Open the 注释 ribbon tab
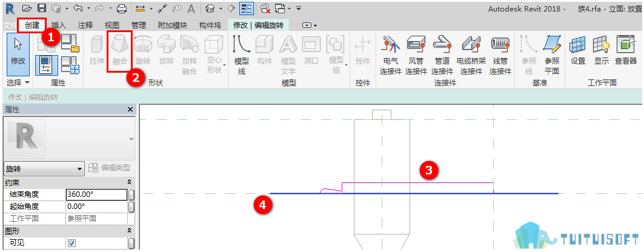 click(85, 25)
